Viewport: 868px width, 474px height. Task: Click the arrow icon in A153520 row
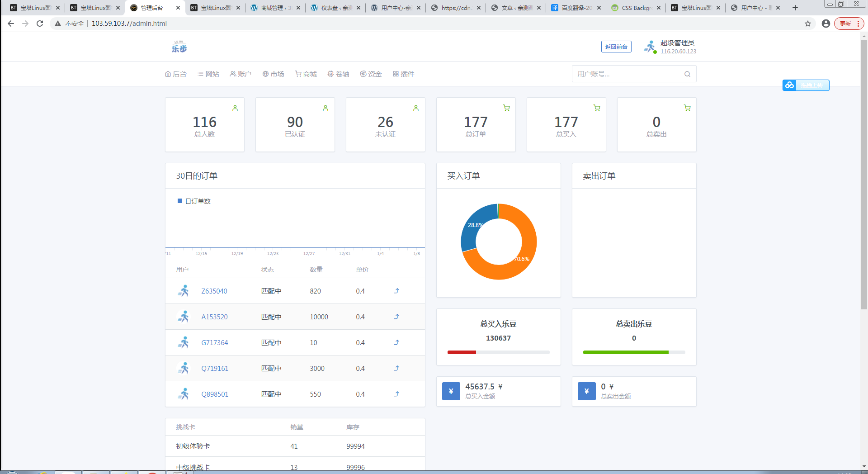pos(396,317)
